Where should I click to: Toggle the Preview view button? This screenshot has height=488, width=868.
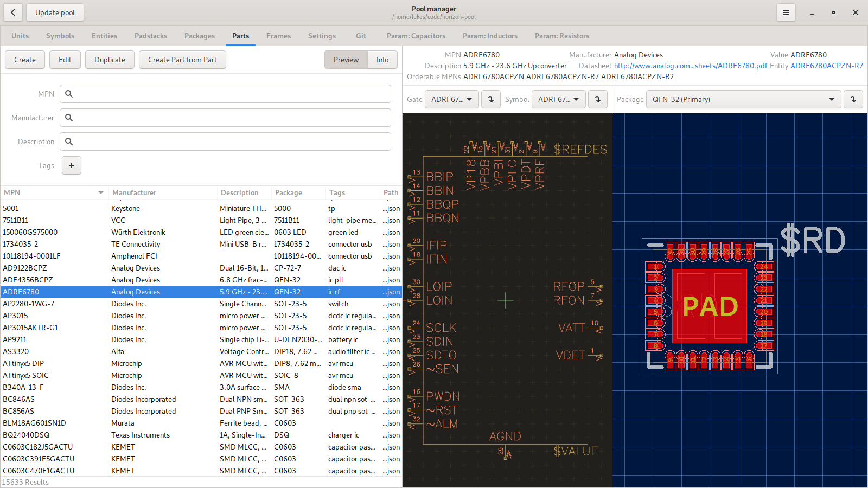click(x=346, y=60)
